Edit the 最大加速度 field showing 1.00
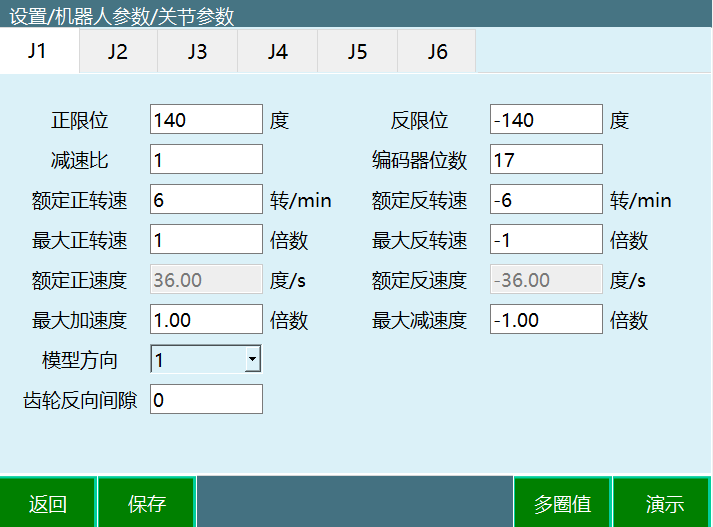 pos(206,320)
